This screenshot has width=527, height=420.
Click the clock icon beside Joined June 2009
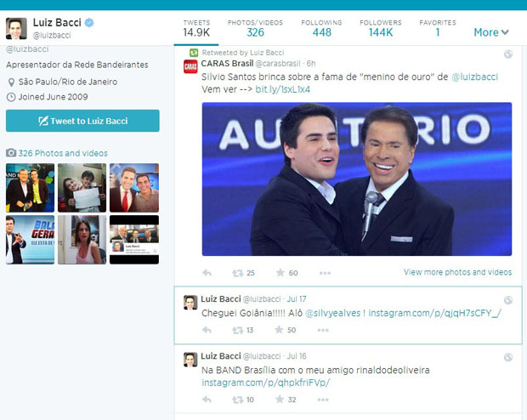click(11, 97)
